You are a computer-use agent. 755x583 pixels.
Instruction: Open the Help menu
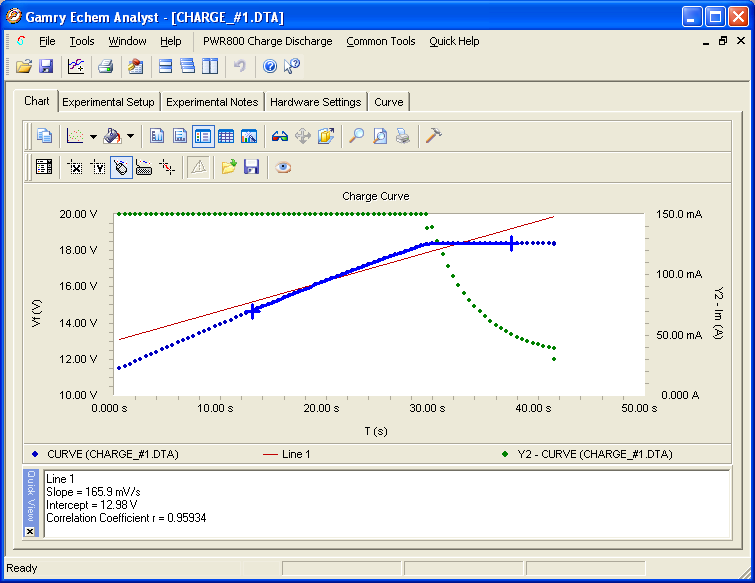click(171, 41)
